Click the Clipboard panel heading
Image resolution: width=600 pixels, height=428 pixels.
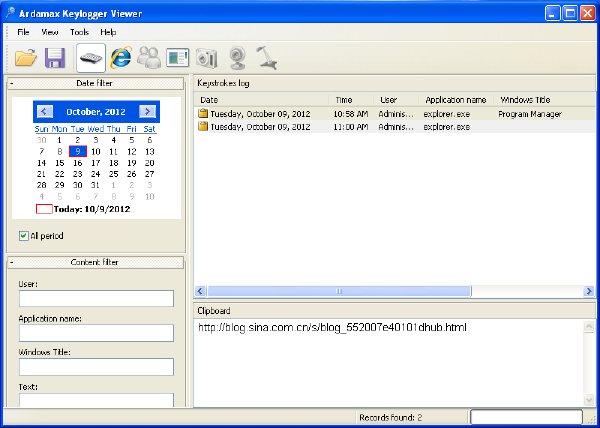(x=214, y=311)
